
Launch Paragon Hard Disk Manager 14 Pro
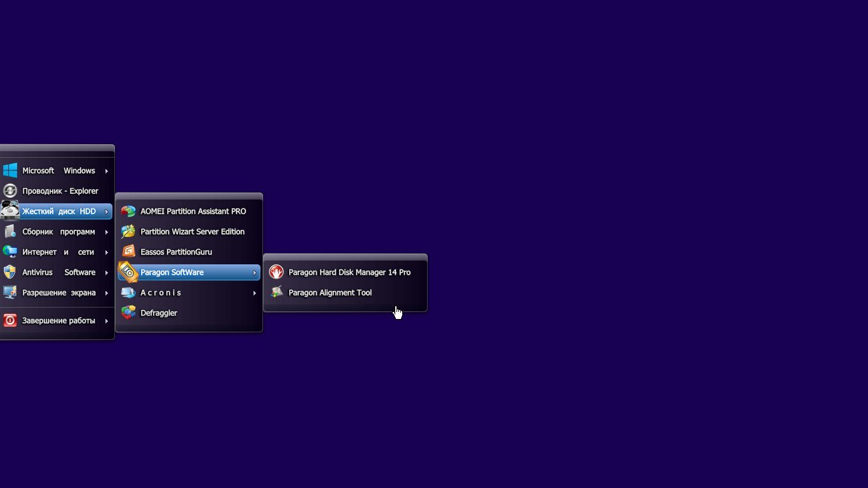click(x=345, y=272)
